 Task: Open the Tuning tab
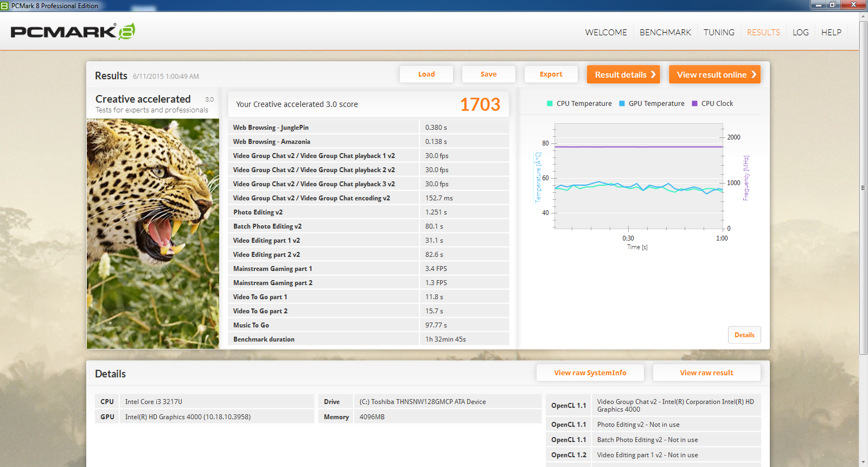pos(719,33)
